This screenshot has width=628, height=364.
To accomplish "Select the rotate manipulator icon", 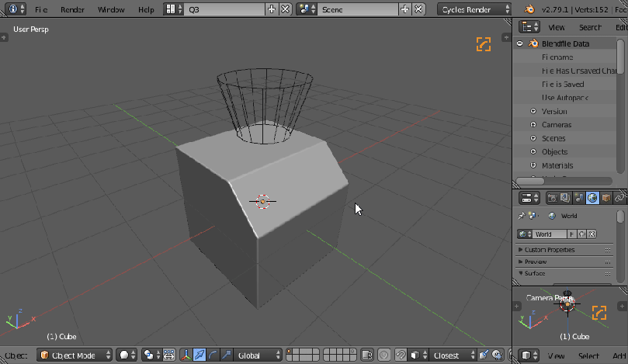I will (x=213, y=355).
